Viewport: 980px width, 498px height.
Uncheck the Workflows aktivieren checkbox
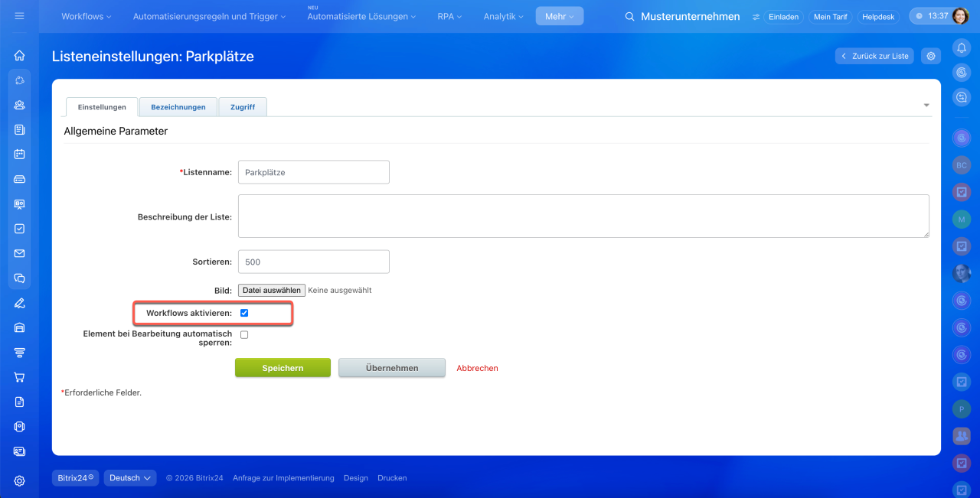244,313
